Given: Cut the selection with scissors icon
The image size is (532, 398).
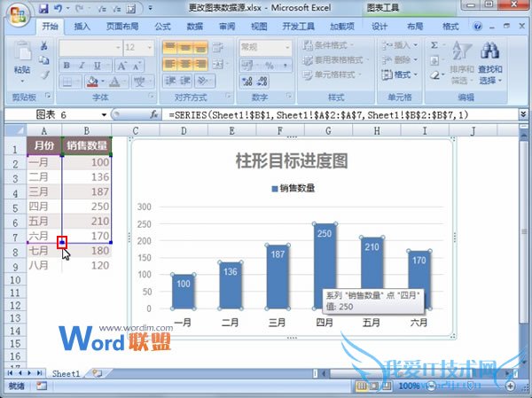Looking at the screenshot, I should click(44, 45).
